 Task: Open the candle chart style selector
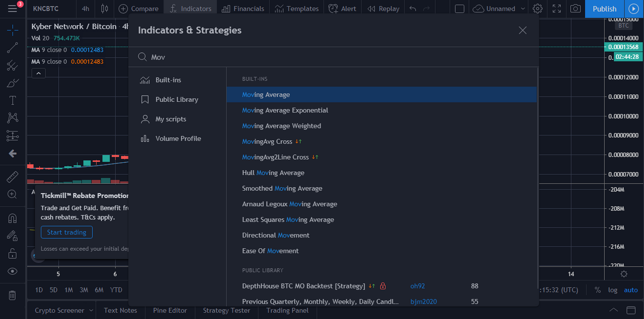click(x=105, y=9)
